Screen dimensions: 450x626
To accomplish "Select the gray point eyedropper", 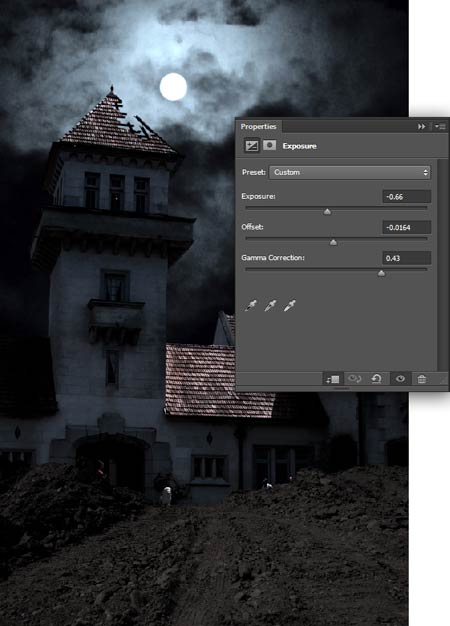I will pyautogui.click(x=270, y=306).
